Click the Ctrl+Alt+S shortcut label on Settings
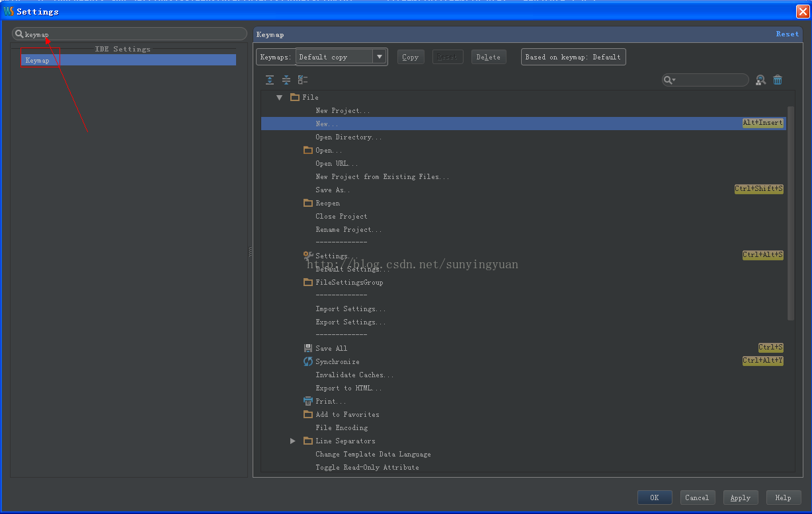812x514 pixels. tap(763, 255)
